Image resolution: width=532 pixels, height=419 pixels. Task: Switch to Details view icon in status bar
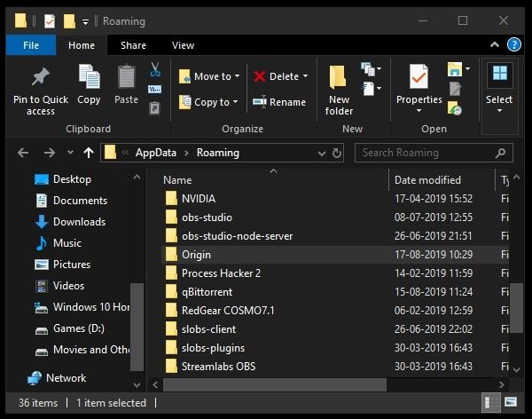click(490, 403)
